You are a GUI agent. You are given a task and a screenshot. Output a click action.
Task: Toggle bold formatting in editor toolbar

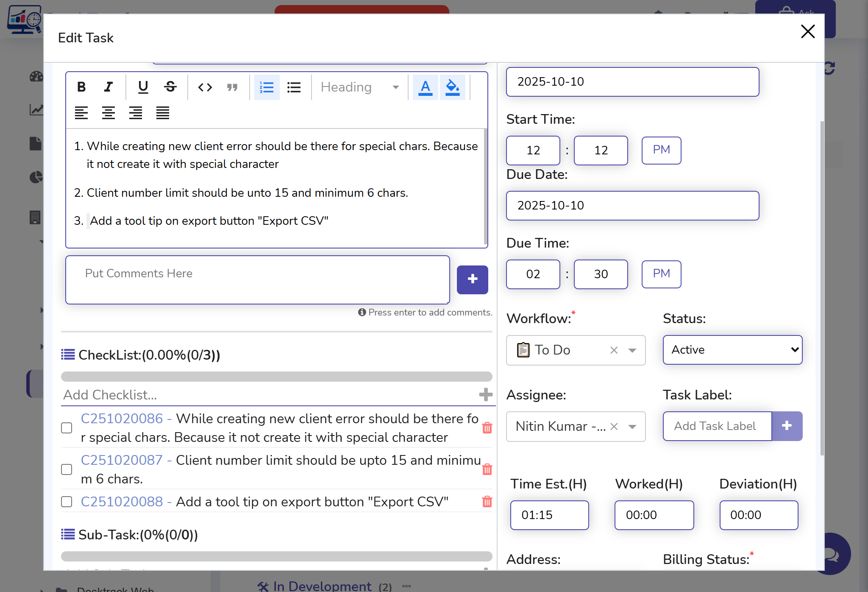point(81,87)
